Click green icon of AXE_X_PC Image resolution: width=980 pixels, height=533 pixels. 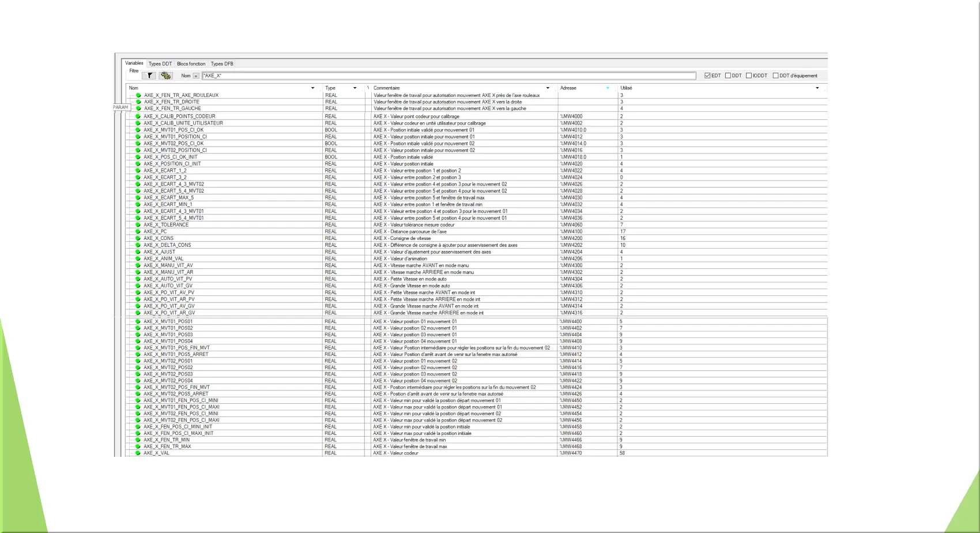pyautogui.click(x=138, y=232)
